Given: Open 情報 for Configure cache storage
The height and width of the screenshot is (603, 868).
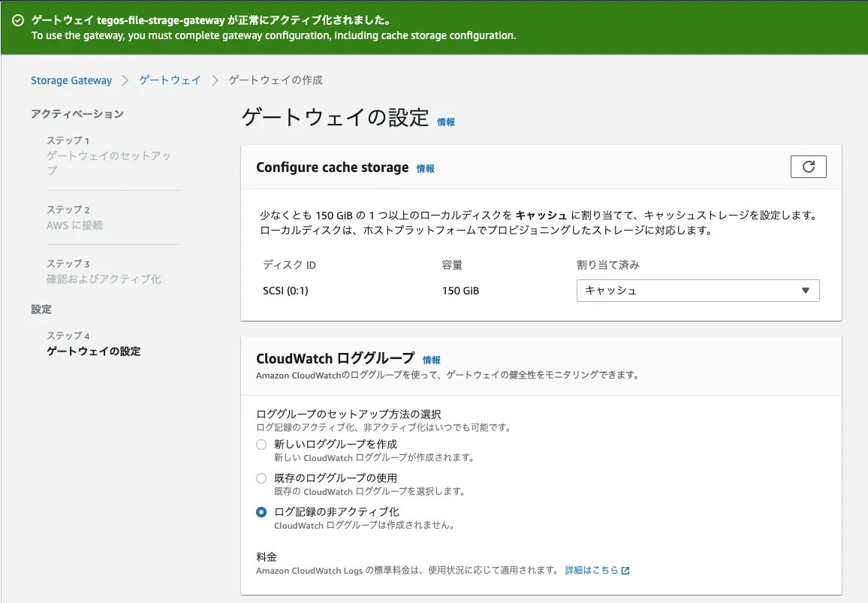Looking at the screenshot, I should (x=425, y=168).
